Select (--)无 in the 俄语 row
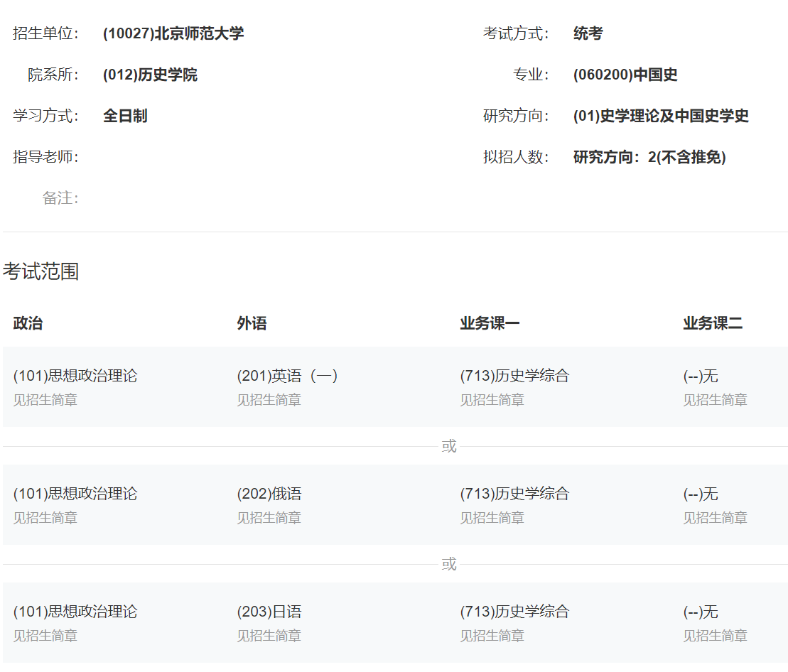The width and height of the screenshot is (788, 672). click(701, 494)
